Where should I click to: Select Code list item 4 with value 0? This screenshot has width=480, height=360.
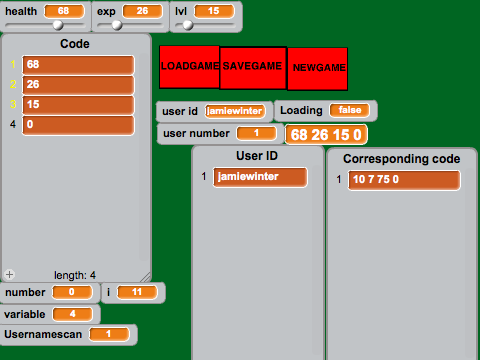(x=78, y=125)
